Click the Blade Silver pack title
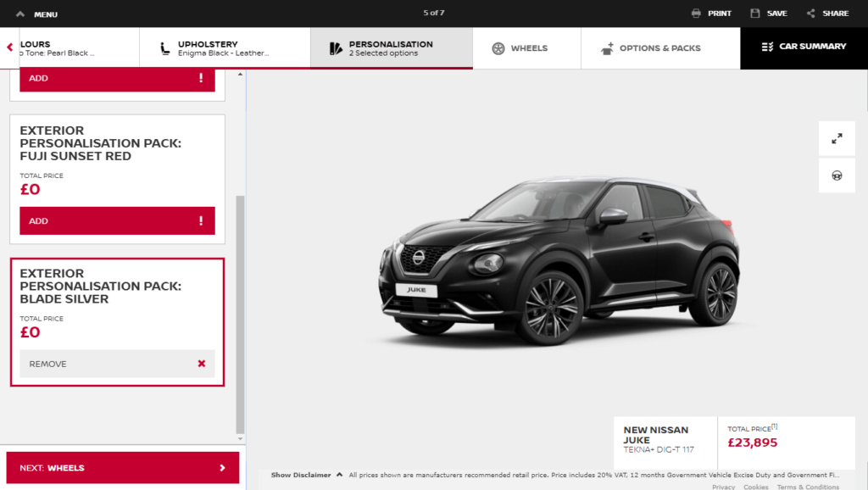The width and height of the screenshot is (868, 490). click(101, 287)
